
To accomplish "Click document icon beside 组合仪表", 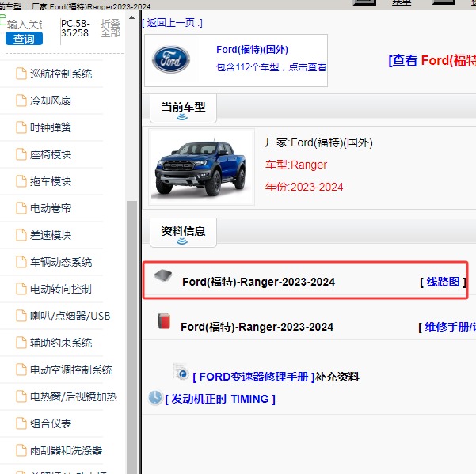I will click(x=21, y=423).
